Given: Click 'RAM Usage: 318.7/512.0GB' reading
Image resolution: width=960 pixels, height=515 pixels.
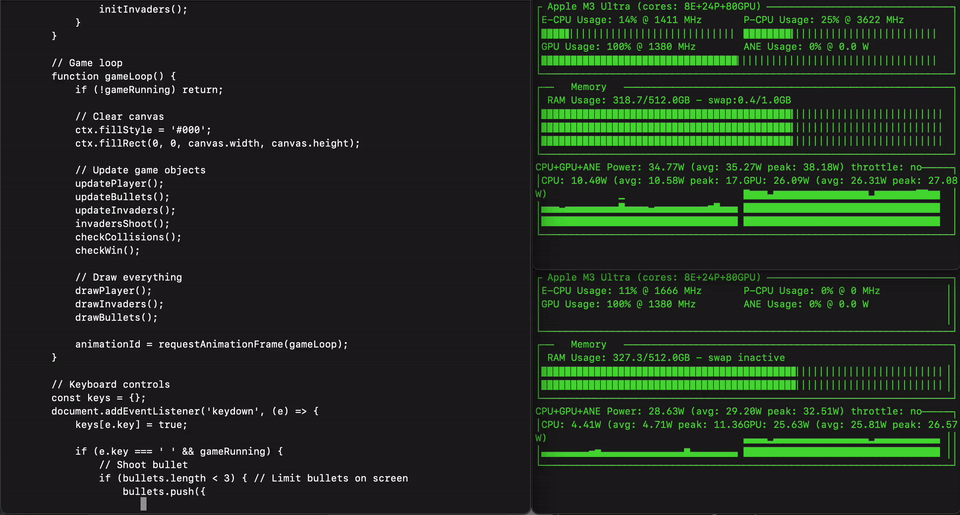Looking at the screenshot, I should [x=618, y=100].
